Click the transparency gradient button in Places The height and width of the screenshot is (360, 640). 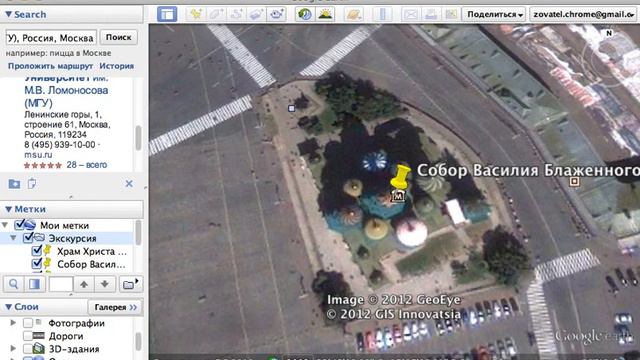[34, 284]
